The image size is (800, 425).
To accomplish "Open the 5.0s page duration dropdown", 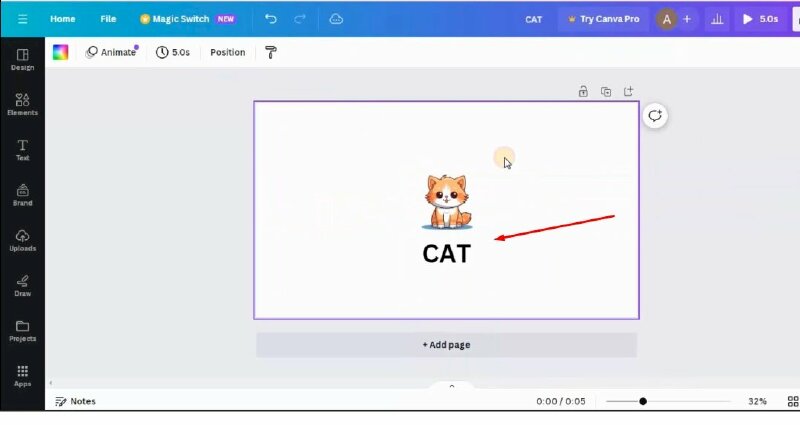I will [173, 52].
